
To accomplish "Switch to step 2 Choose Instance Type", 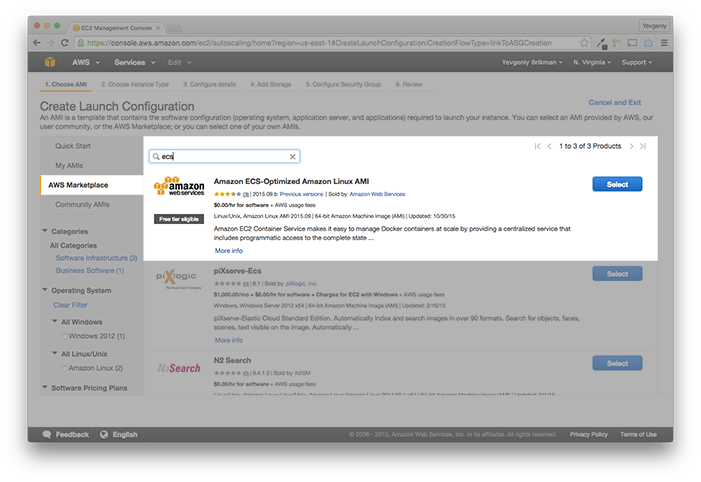I will [x=135, y=85].
